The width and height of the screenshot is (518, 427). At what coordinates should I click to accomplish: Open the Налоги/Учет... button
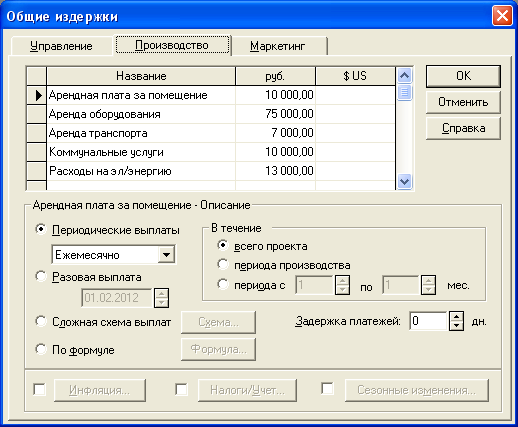pos(247,390)
